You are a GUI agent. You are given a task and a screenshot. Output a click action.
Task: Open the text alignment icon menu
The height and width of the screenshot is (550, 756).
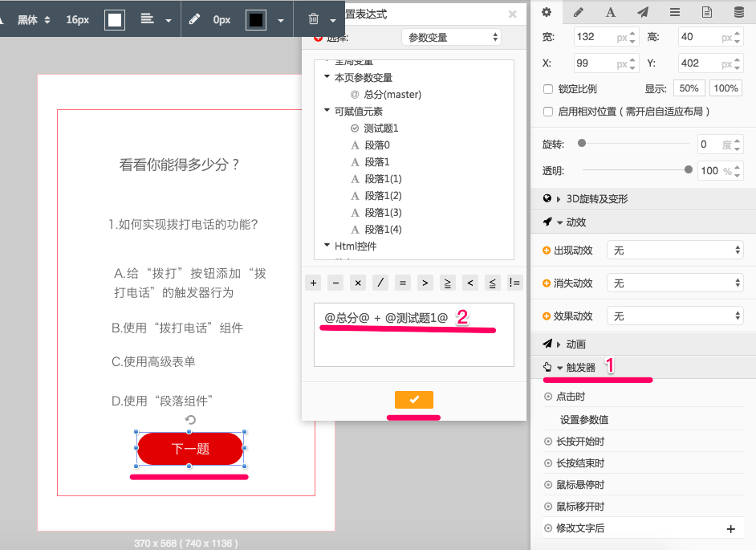coord(148,19)
